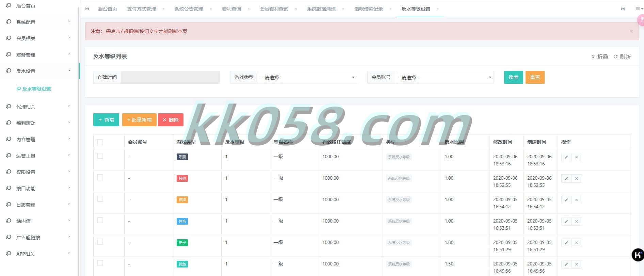
Task: Jump to last tab with fast-forward icon
Action: pyautogui.click(x=623, y=9)
